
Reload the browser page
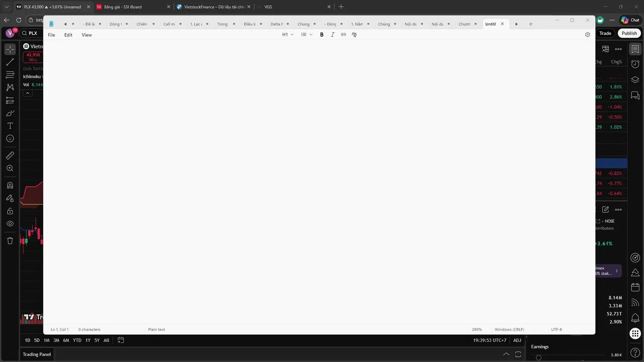(19, 20)
